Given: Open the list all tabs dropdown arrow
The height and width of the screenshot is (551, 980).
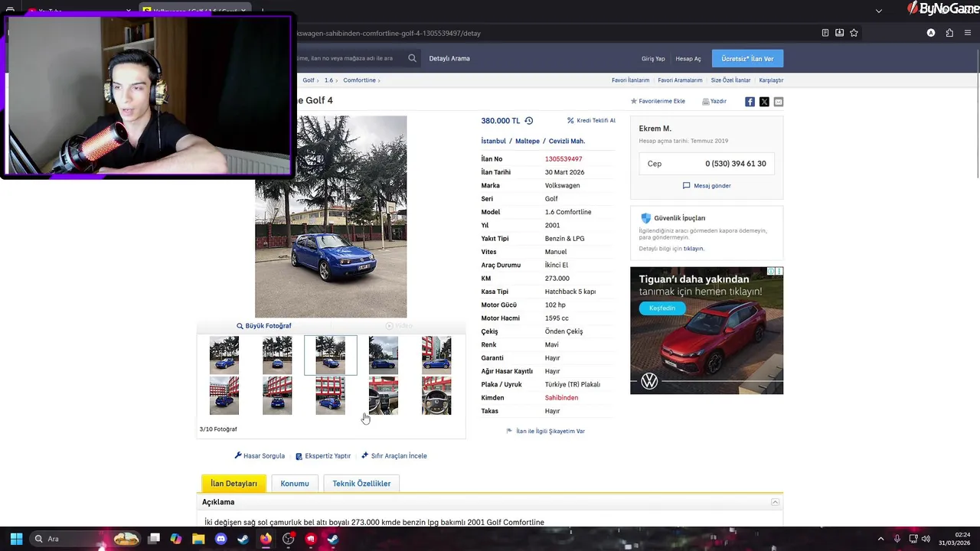Looking at the screenshot, I should [x=879, y=11].
